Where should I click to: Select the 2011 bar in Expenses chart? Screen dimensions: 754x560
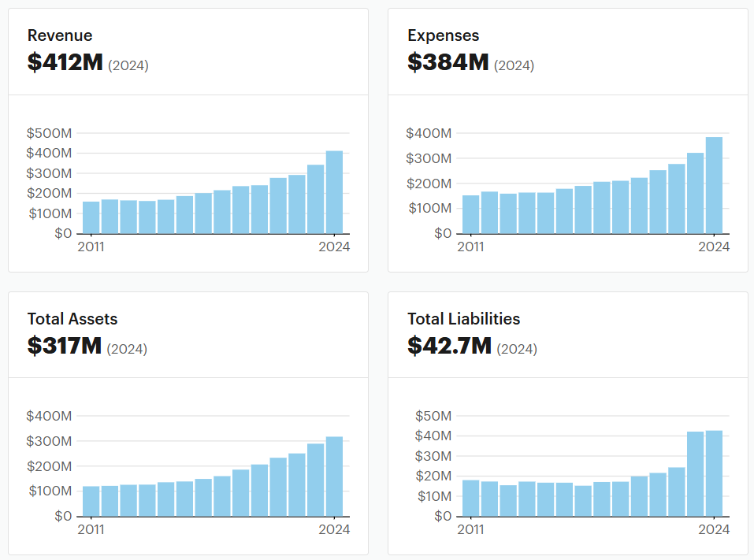coord(471,214)
